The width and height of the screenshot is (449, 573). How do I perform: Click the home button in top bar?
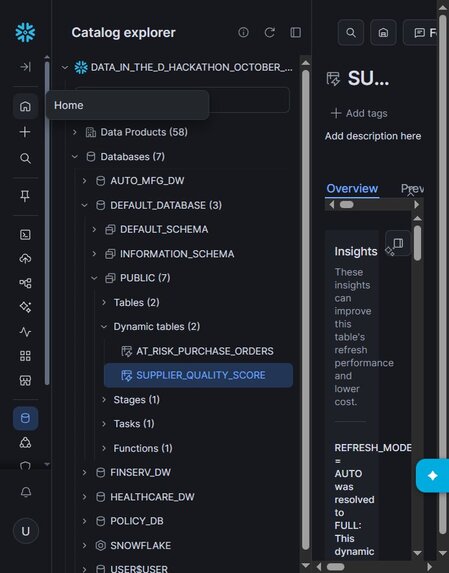[x=383, y=33]
